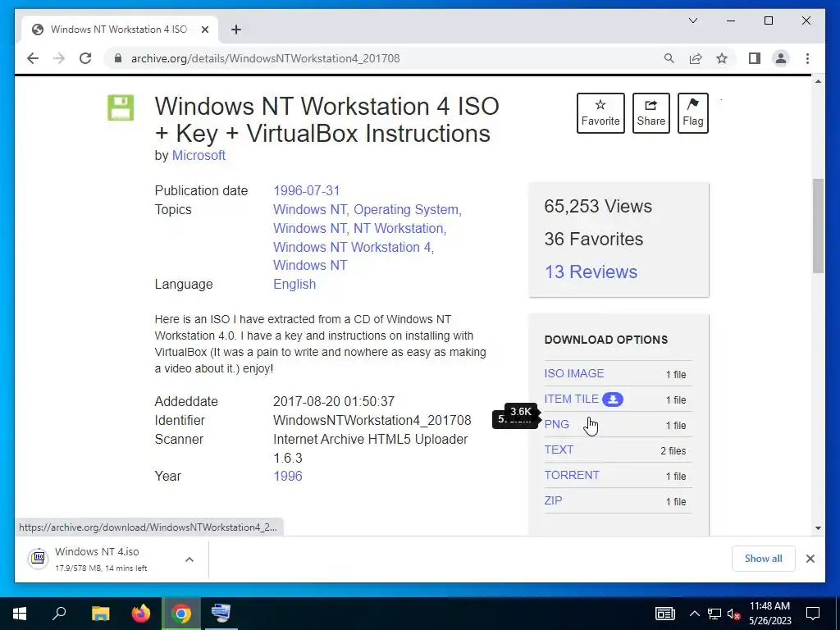The image size is (840, 630).
Task: Open the muted volume tray icon
Action: tap(733, 614)
